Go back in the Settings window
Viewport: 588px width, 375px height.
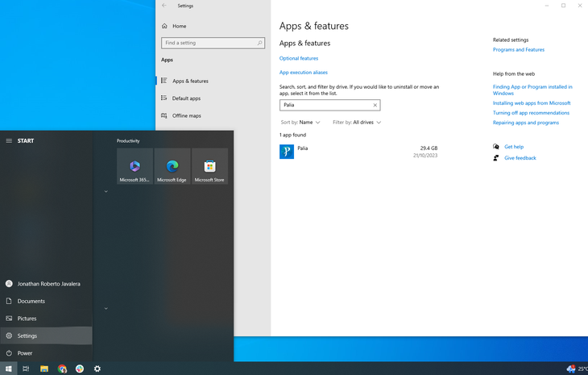tap(164, 6)
